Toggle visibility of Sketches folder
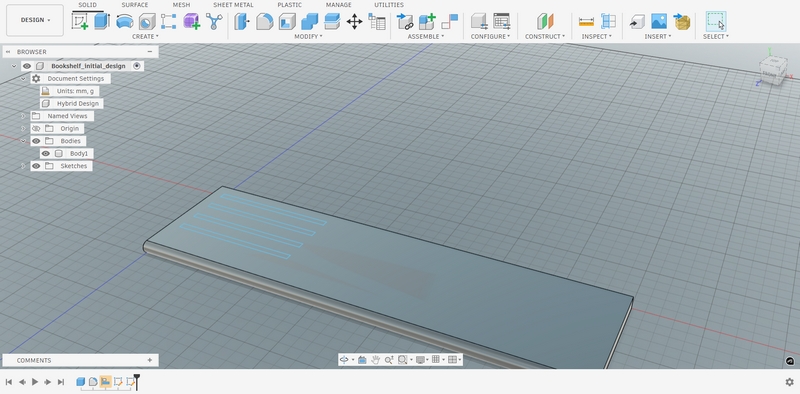Viewport: 800px width, 394px height. pyautogui.click(x=36, y=166)
